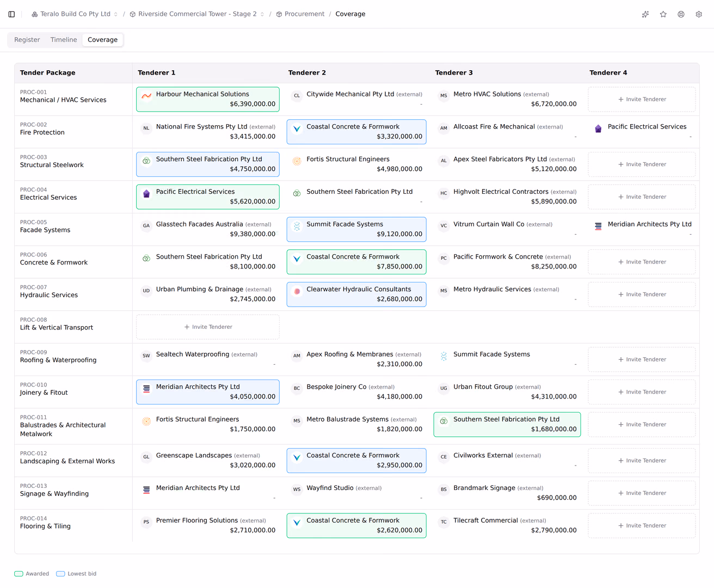Click the Bespoke Joinery Co $4,180,000.00 bid
The width and height of the screenshot is (714, 588).
356,392
